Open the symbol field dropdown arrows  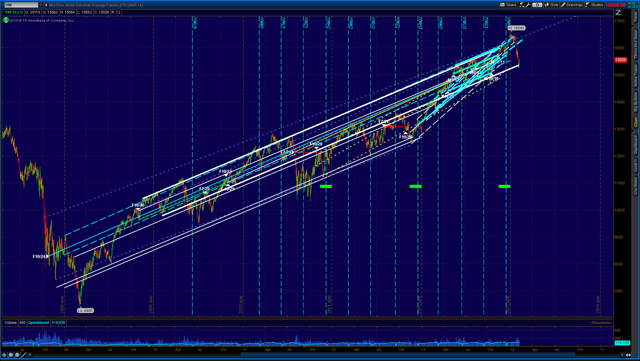tap(40, 5)
